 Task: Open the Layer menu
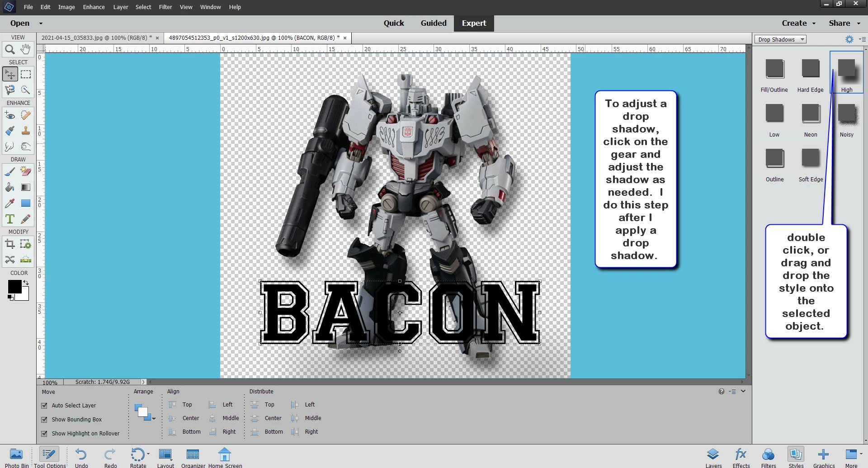coord(121,7)
